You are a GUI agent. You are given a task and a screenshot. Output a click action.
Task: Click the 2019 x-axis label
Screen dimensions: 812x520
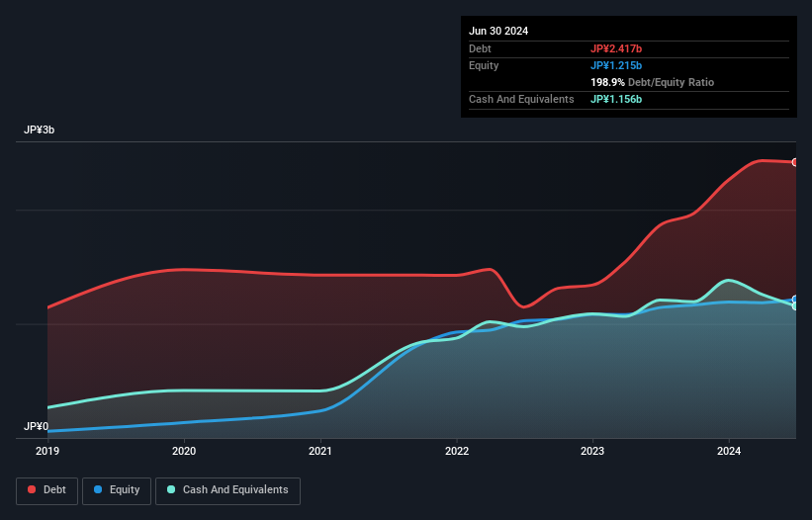click(47, 451)
